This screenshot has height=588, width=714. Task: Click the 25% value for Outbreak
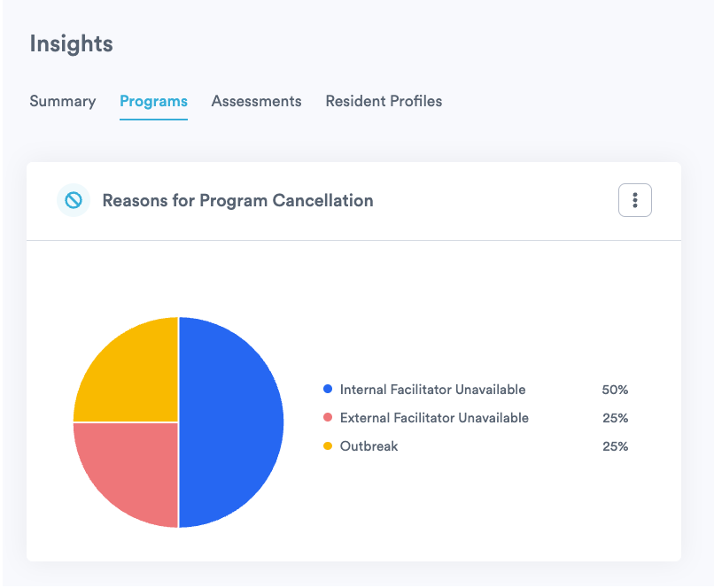(x=615, y=446)
